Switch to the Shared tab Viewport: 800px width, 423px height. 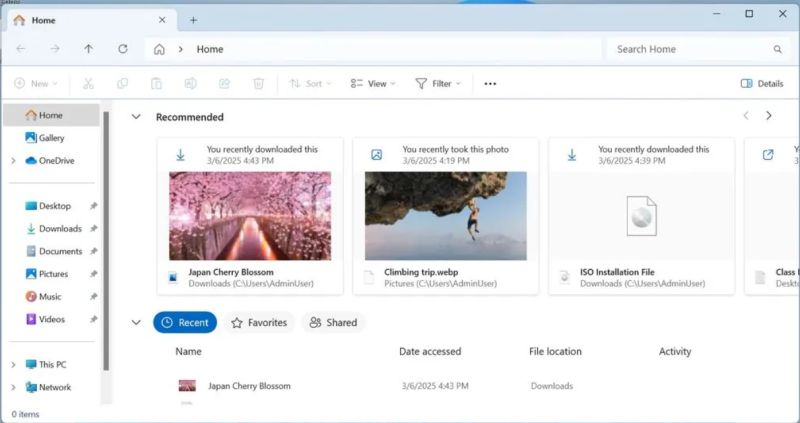pos(333,322)
